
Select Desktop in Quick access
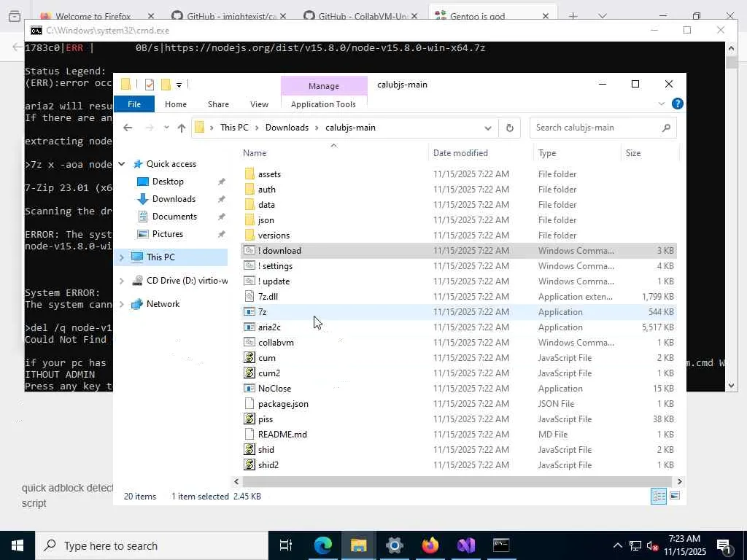[168, 182]
